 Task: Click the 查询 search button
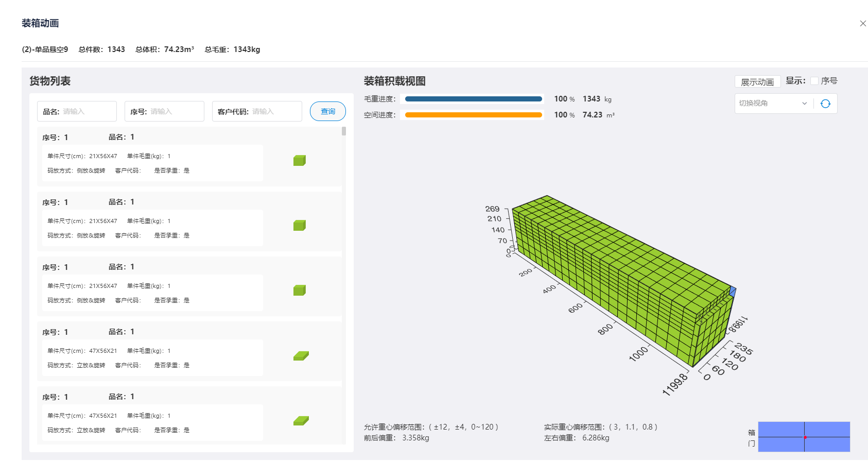pyautogui.click(x=328, y=111)
